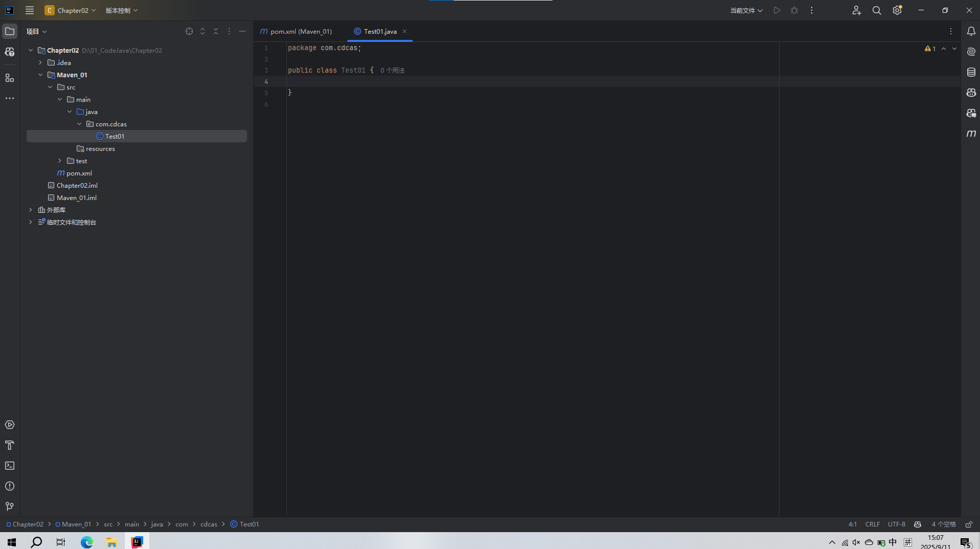Open the Terminal tool window

[10, 466]
